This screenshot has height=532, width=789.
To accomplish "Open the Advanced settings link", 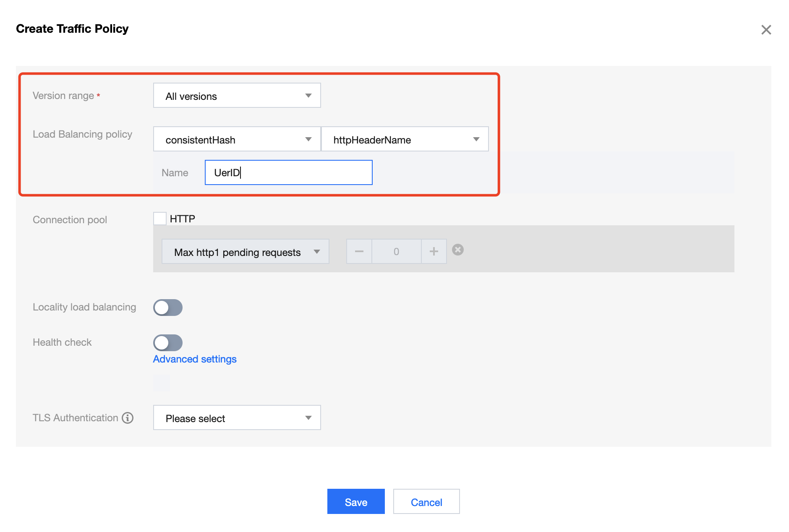I will (195, 359).
